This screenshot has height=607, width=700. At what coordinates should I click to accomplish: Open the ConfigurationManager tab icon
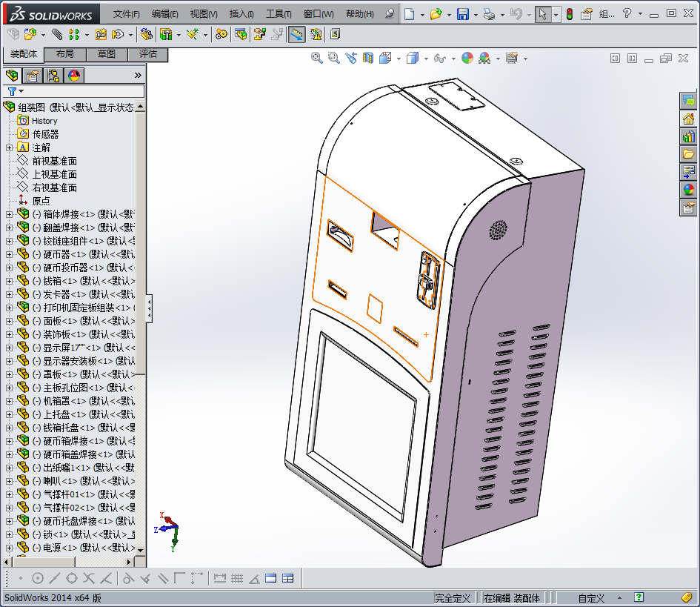click(x=53, y=76)
